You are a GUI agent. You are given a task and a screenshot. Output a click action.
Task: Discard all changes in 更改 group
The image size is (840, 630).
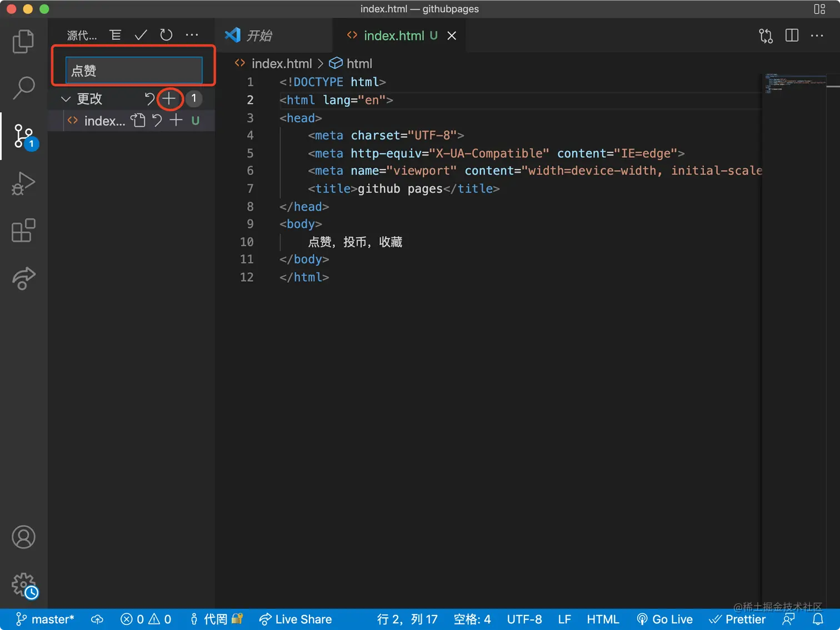click(149, 99)
